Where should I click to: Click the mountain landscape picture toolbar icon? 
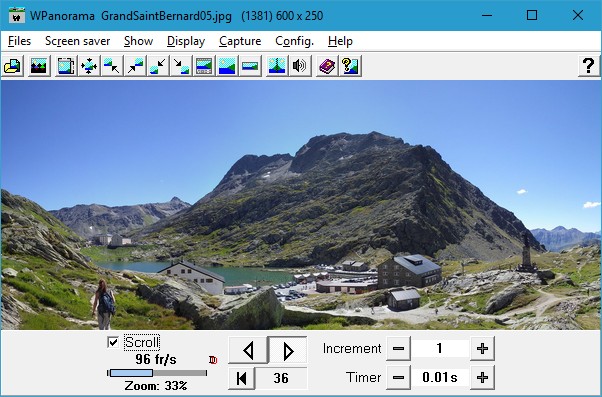[x=39, y=66]
